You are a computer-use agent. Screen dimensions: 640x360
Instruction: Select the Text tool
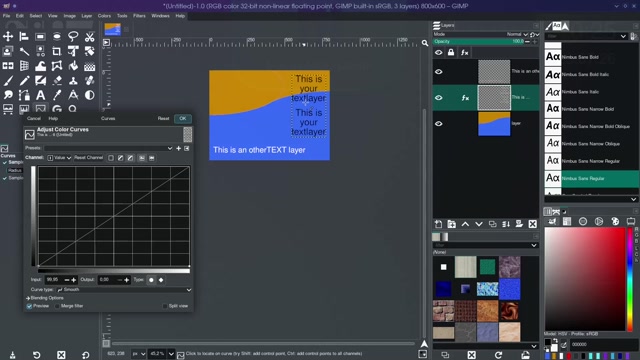(x=40, y=95)
